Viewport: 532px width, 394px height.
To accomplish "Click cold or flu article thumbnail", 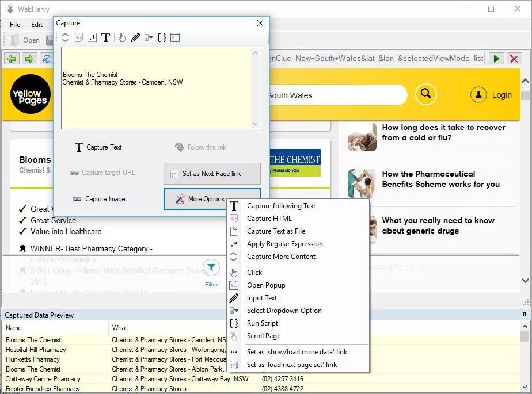I will tap(362, 137).
